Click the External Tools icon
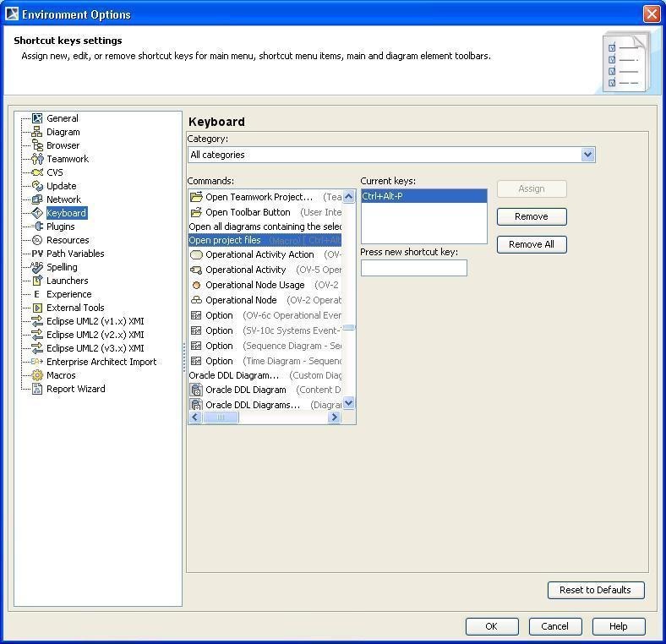The width and height of the screenshot is (666, 644). [37, 308]
